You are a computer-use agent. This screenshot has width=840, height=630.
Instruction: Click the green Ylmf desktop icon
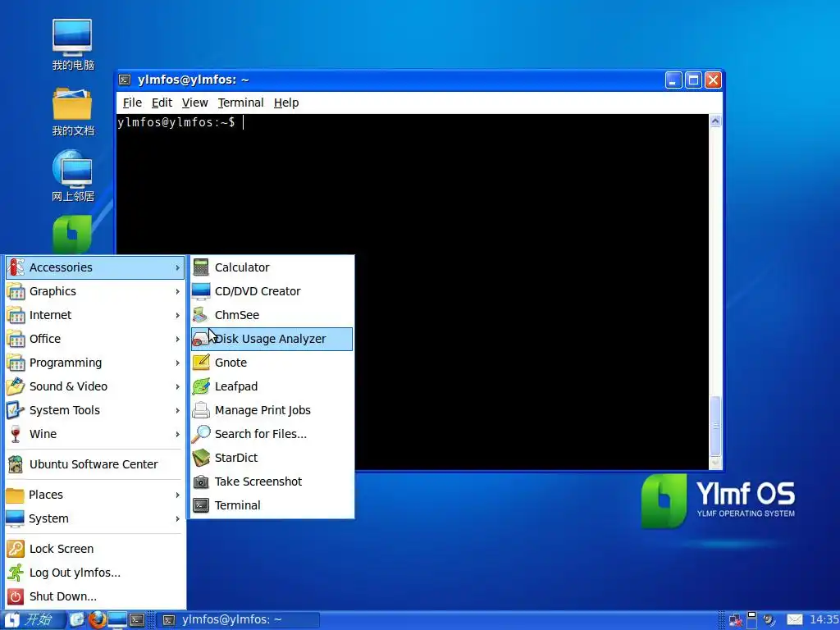coord(72,235)
